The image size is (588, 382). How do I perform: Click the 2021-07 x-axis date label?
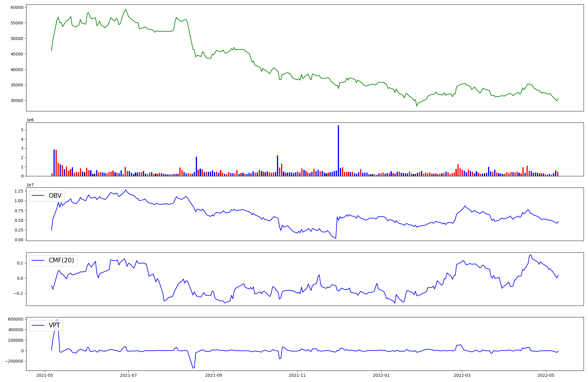[x=128, y=375]
